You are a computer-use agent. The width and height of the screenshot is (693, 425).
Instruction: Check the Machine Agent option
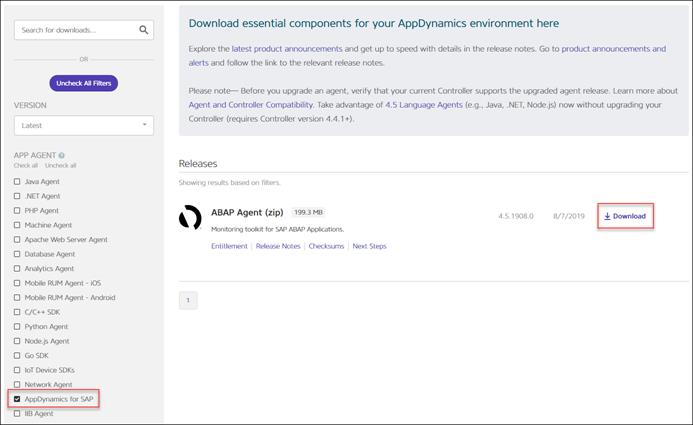coord(17,225)
